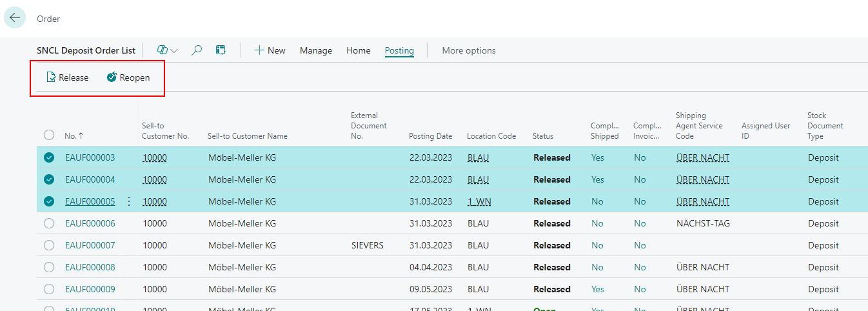
Task: Click the search magnifier icon
Action: [x=197, y=50]
